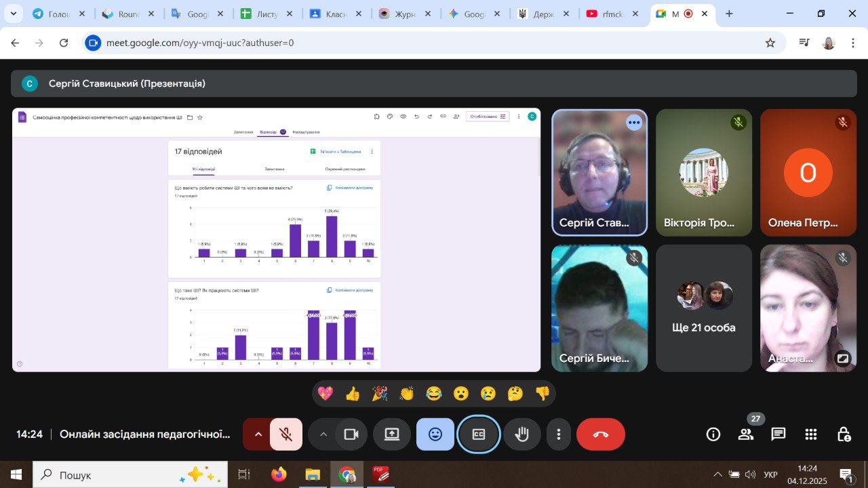This screenshot has width=868, height=488.
Task: Expand audio settings arrow beside microphone
Action: (x=258, y=434)
